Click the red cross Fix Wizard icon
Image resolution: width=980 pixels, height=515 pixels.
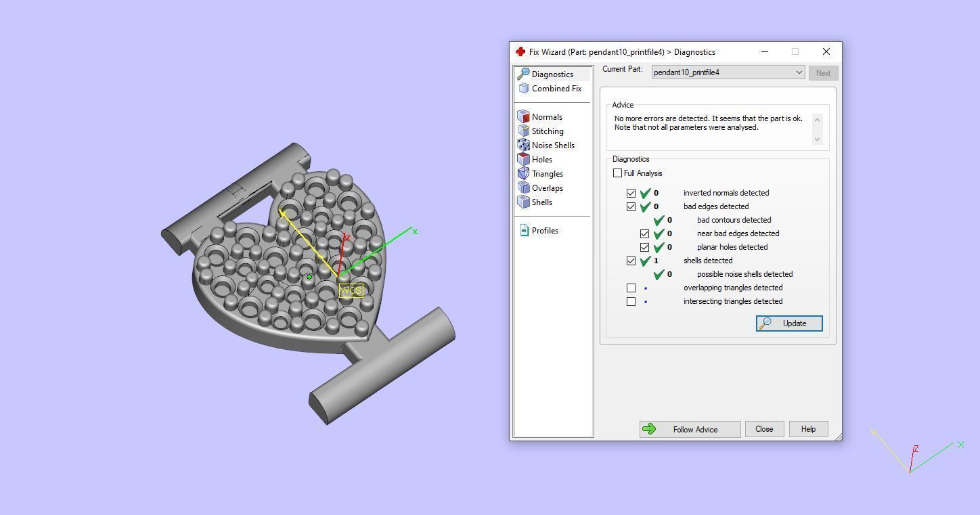pos(520,51)
